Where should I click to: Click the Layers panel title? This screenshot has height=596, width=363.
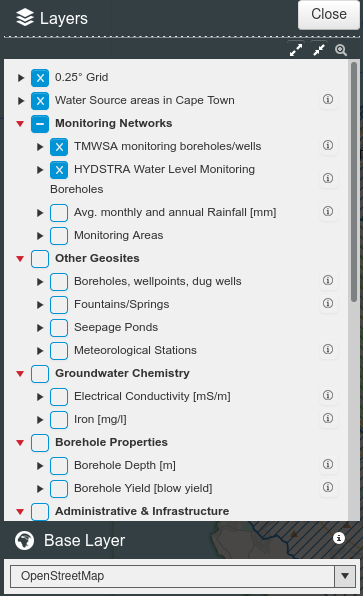[x=63, y=18]
